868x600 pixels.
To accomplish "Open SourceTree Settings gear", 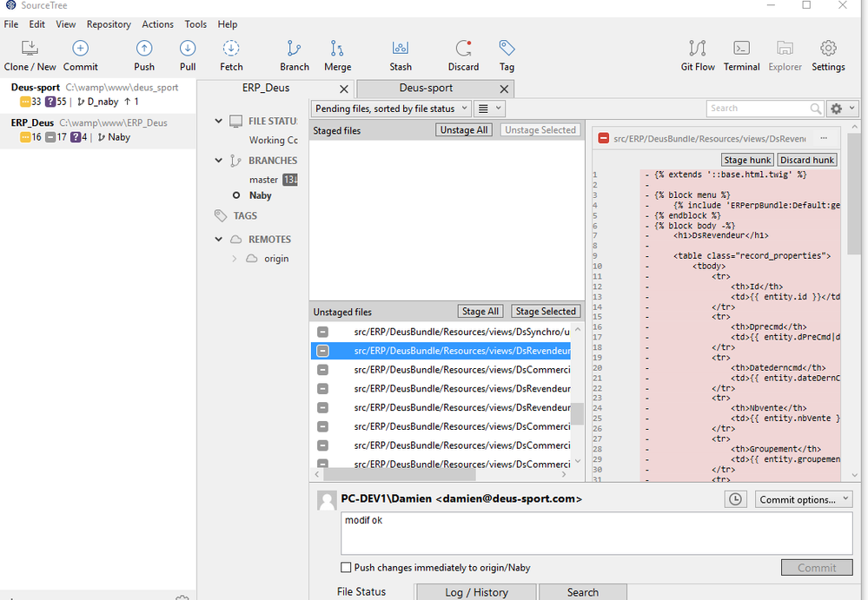I will click(828, 56).
